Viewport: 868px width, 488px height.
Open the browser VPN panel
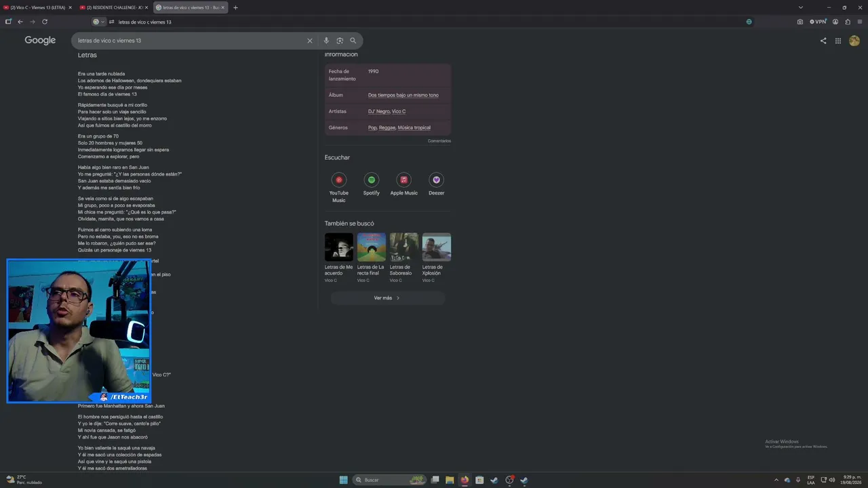pyautogui.click(x=818, y=22)
